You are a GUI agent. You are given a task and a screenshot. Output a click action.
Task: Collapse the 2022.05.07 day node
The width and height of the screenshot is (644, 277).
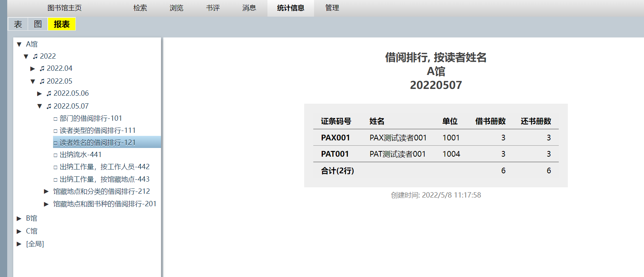click(x=40, y=106)
